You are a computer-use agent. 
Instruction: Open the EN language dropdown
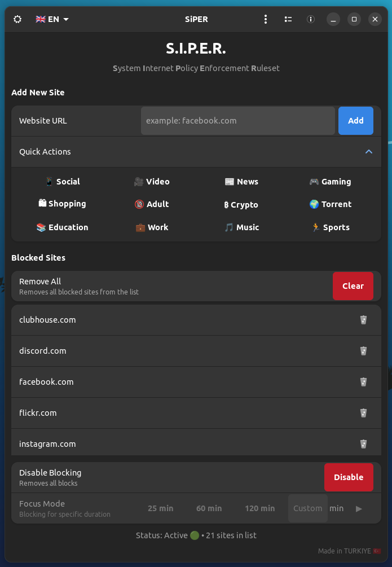point(52,19)
